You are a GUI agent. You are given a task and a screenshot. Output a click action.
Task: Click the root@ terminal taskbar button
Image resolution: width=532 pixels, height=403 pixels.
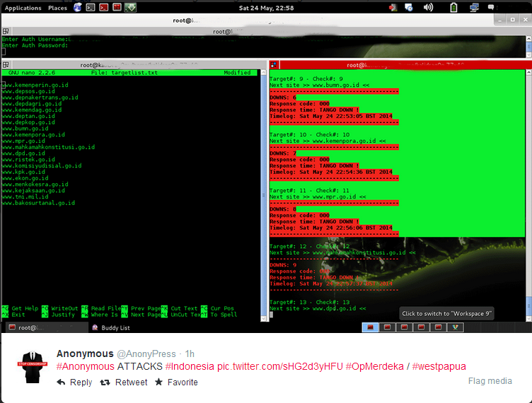click(x=47, y=327)
